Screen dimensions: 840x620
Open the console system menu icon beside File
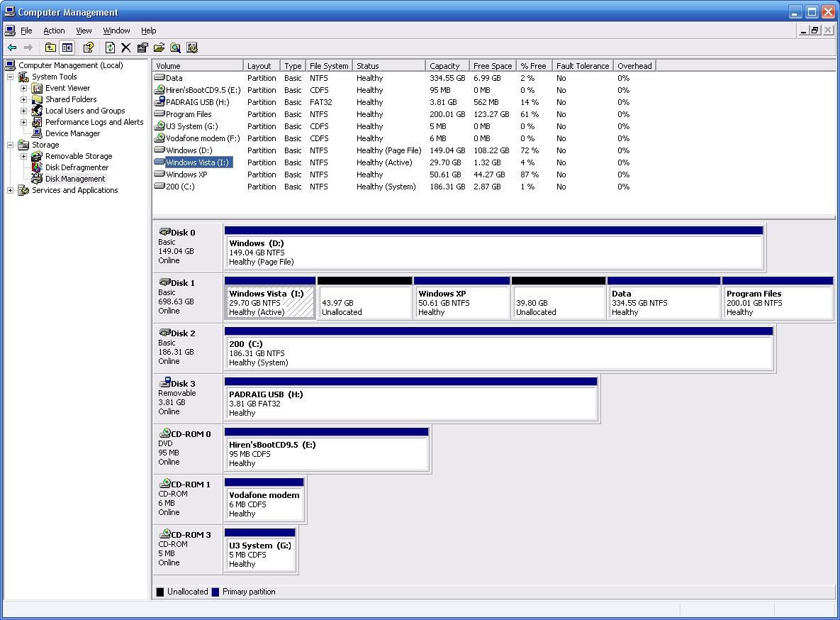pyautogui.click(x=10, y=31)
